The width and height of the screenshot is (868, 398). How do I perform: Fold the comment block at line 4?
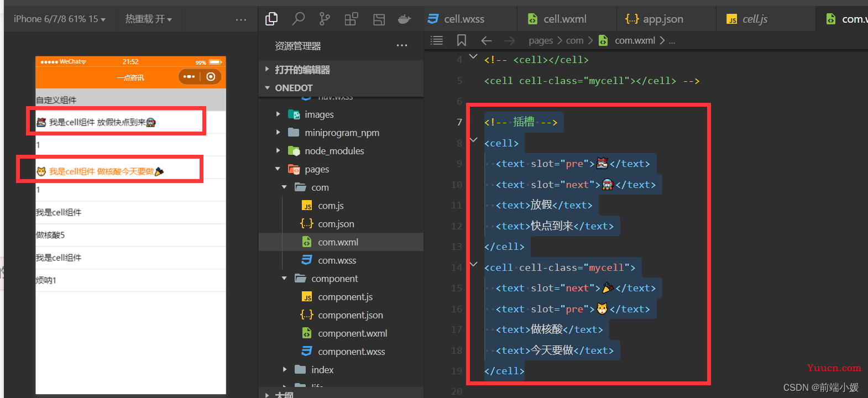(473, 56)
